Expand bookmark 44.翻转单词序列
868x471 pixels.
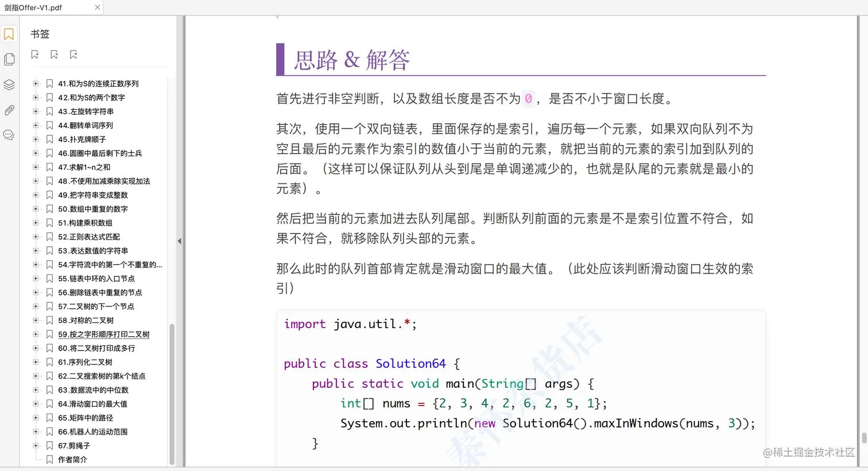pyautogui.click(x=36, y=125)
